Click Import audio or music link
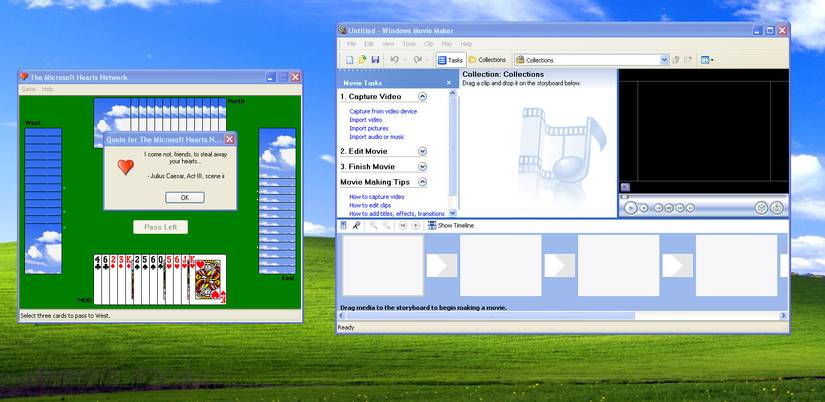 coord(377,137)
